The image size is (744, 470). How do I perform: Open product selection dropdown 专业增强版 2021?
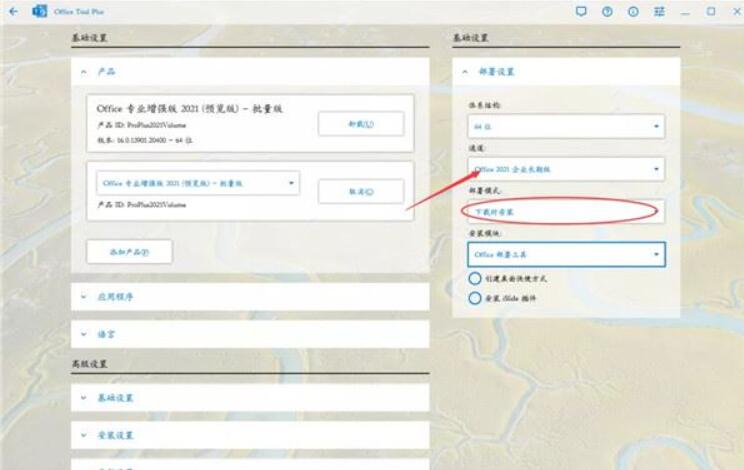[198, 183]
